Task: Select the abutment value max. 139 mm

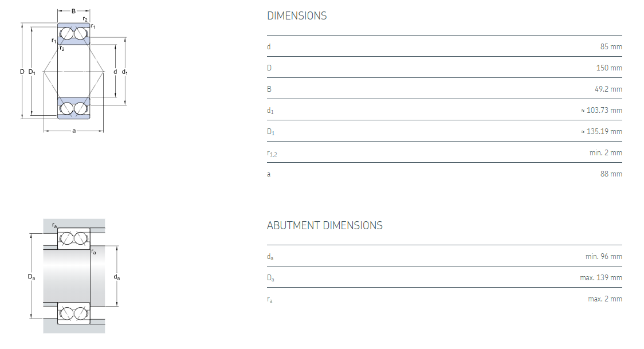Action: pos(601,277)
